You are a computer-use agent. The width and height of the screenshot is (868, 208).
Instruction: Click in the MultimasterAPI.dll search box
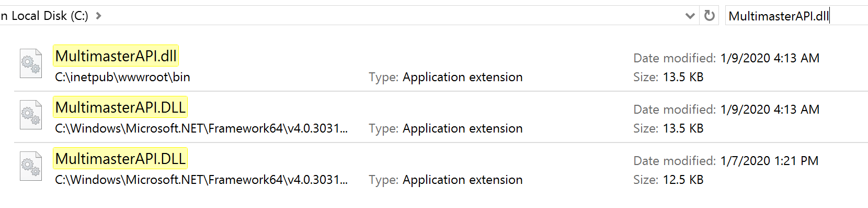796,16
